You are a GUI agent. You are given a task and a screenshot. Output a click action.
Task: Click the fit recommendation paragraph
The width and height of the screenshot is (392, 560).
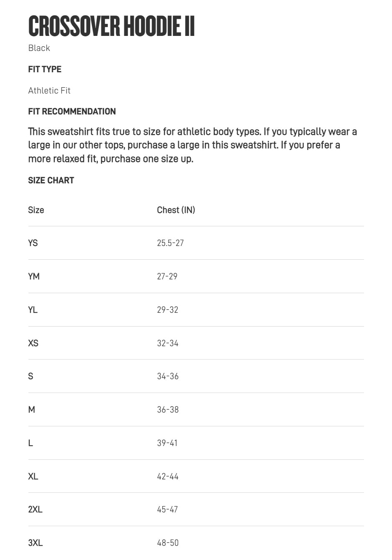tap(192, 145)
